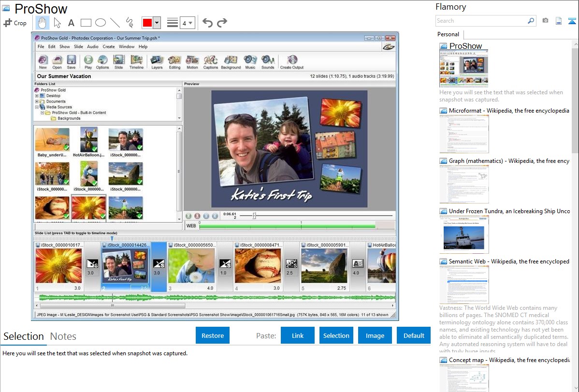This screenshot has height=392, width=579.
Task: Select the Backgrounds folder in tree
Action: [65, 118]
